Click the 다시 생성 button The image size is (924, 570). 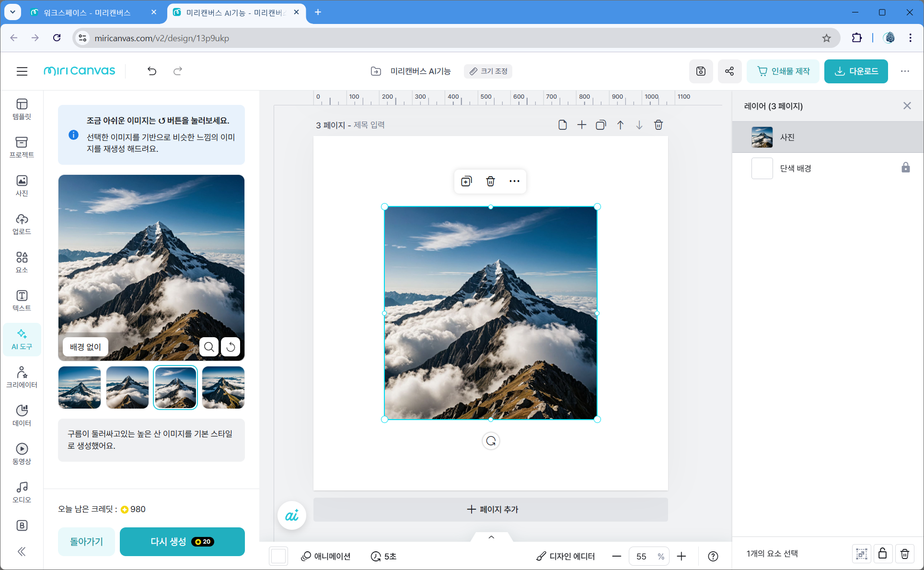tap(182, 542)
